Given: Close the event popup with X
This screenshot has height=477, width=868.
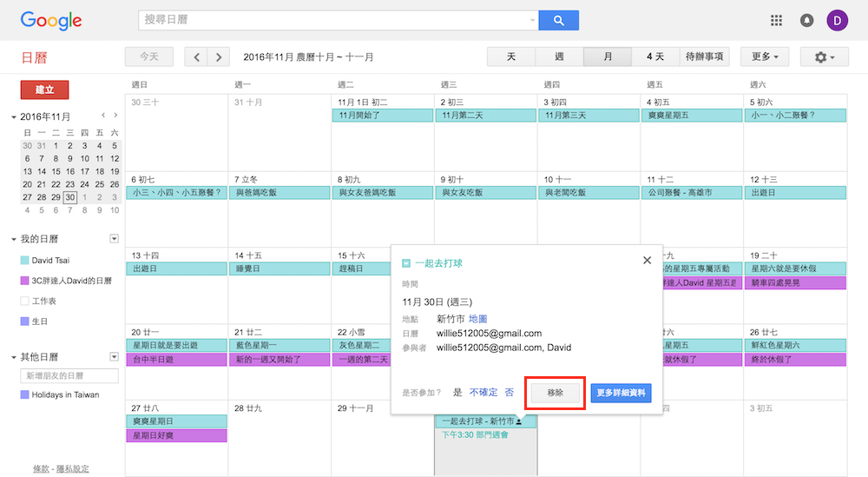Looking at the screenshot, I should (x=647, y=260).
